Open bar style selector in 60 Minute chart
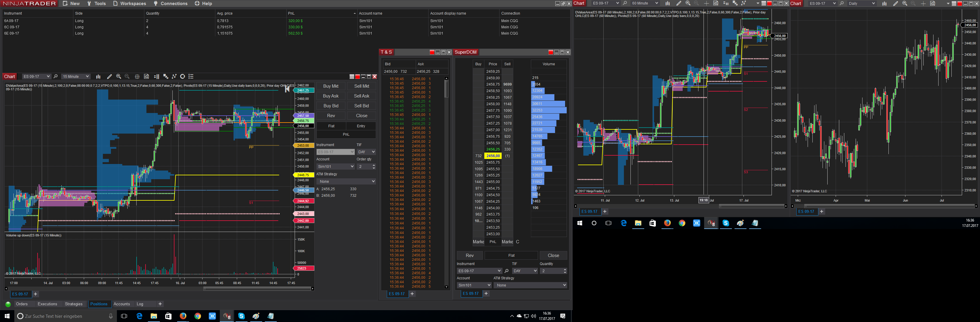This screenshot has height=322, width=980. coord(667,3)
